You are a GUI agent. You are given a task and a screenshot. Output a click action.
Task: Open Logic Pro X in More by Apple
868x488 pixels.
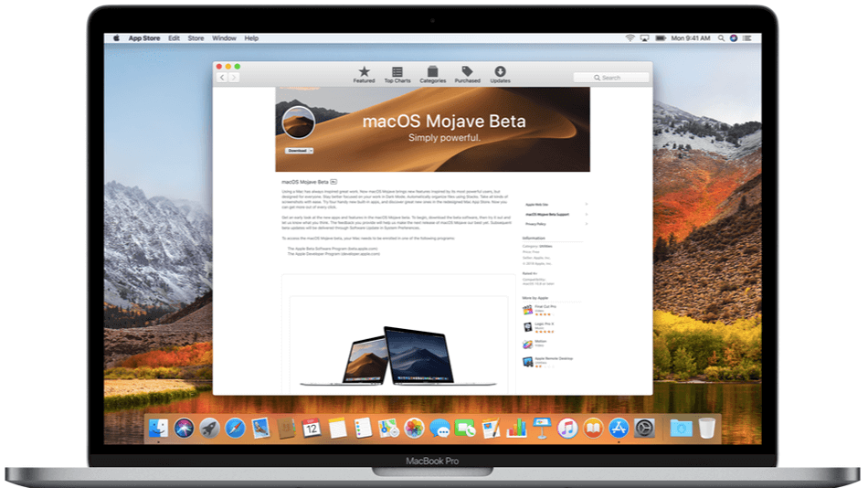click(x=539, y=327)
